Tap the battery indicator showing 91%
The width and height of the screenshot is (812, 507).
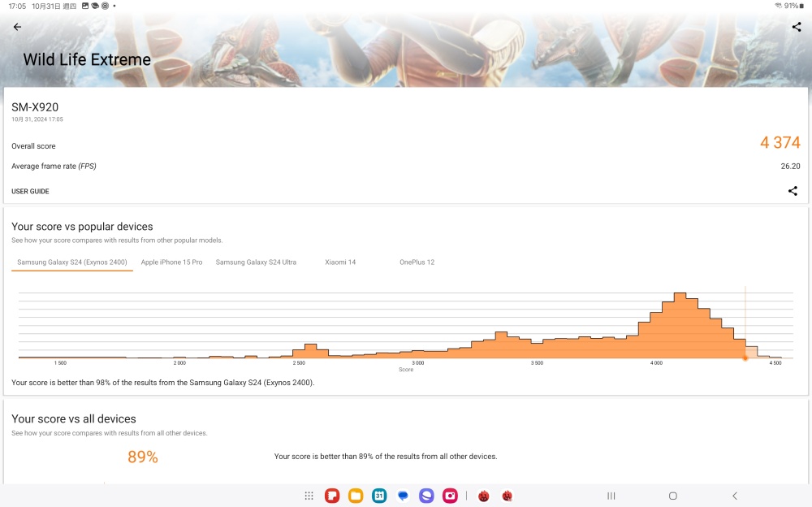(x=794, y=6)
